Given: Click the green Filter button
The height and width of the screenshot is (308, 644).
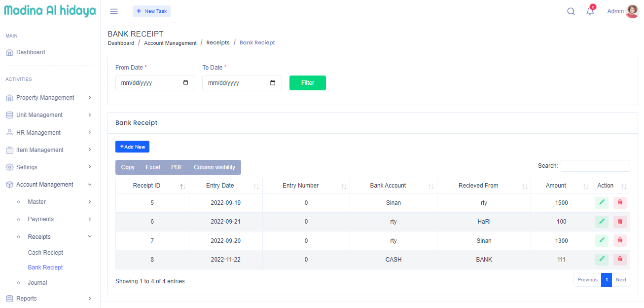Looking at the screenshot, I should [x=307, y=83].
